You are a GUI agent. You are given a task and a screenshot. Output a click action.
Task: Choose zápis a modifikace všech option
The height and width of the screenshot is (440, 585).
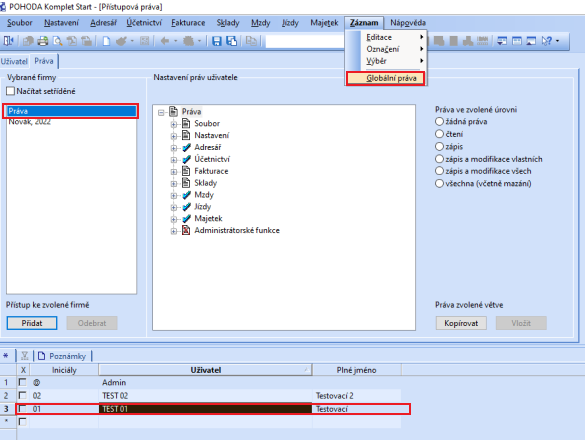pyautogui.click(x=439, y=171)
